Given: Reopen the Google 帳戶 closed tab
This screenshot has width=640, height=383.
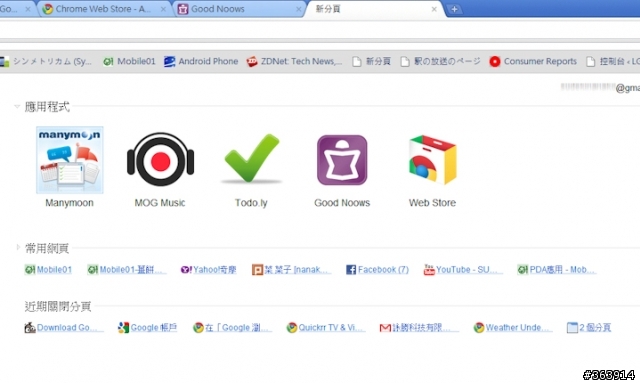Looking at the screenshot, I should coord(147,327).
